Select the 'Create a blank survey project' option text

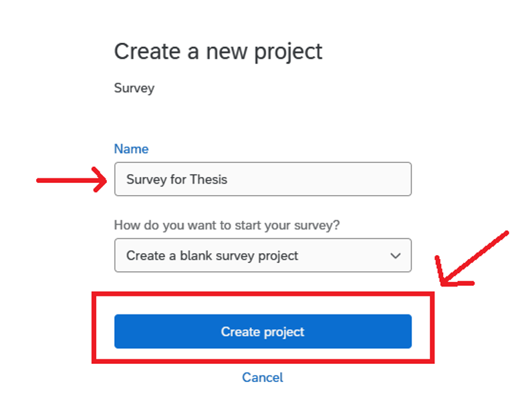pos(212,255)
